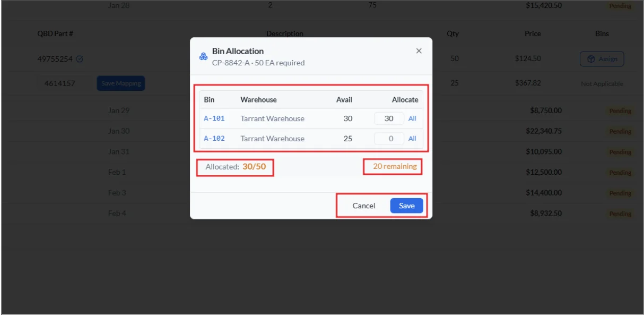Screen dimensions: 644x315
Task: Allocate all from bin A-101
Action: coord(412,118)
